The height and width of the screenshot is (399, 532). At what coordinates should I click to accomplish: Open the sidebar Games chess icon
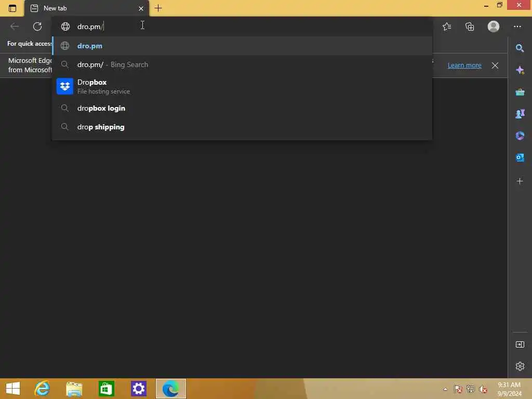click(x=520, y=114)
